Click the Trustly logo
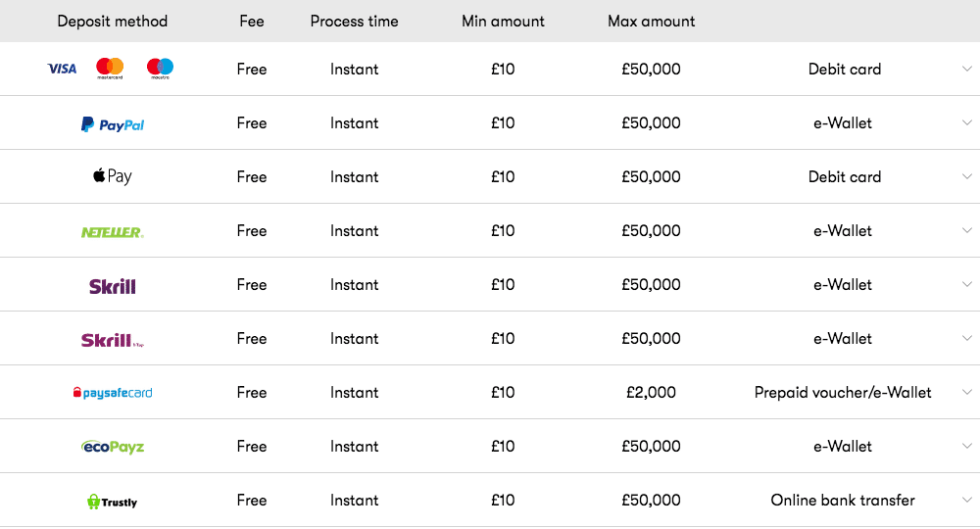This screenshot has height=529, width=980. tap(113, 502)
